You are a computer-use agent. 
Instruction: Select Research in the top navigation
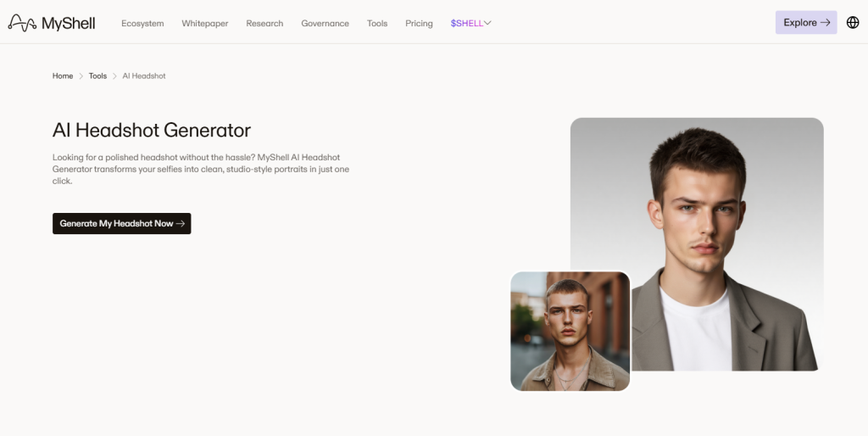(264, 24)
